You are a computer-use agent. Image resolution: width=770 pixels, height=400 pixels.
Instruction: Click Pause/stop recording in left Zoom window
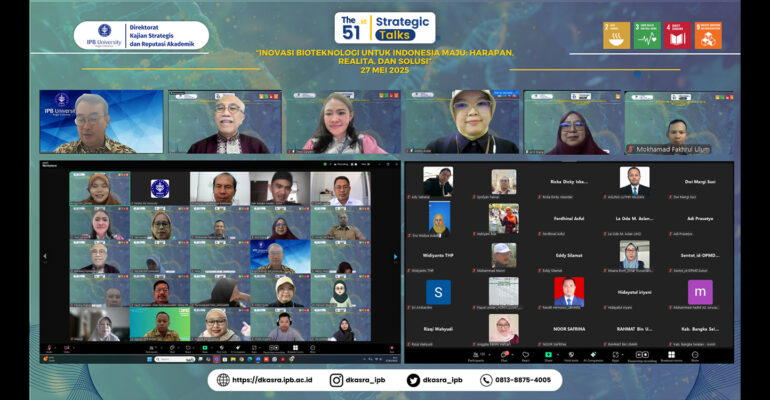click(x=274, y=349)
